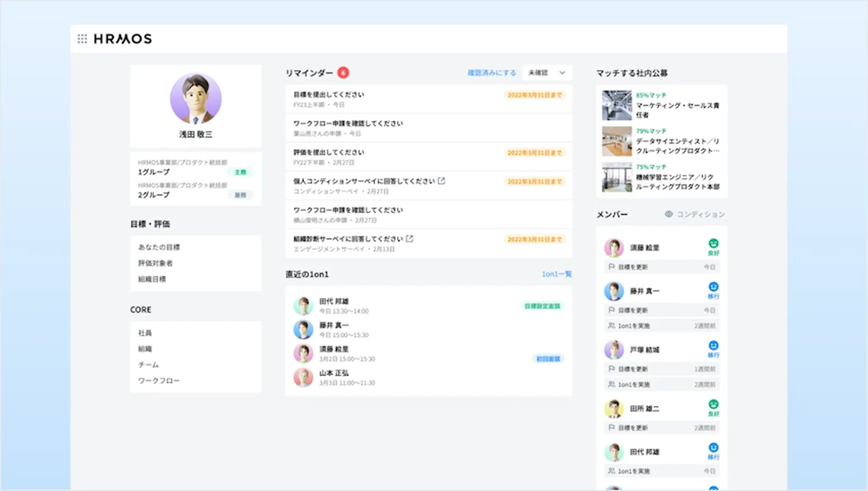Click external link icon beside 組織診断サーベイ
The width and height of the screenshot is (868, 491).
click(x=409, y=239)
